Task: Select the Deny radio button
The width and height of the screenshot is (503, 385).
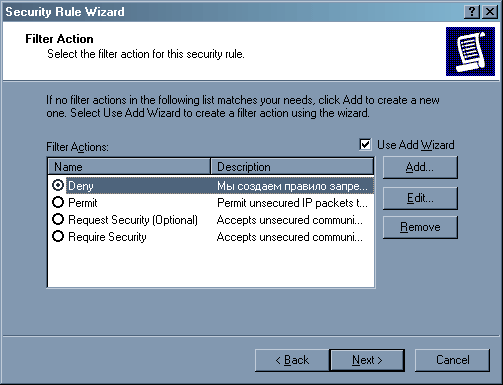Action: click(x=58, y=185)
